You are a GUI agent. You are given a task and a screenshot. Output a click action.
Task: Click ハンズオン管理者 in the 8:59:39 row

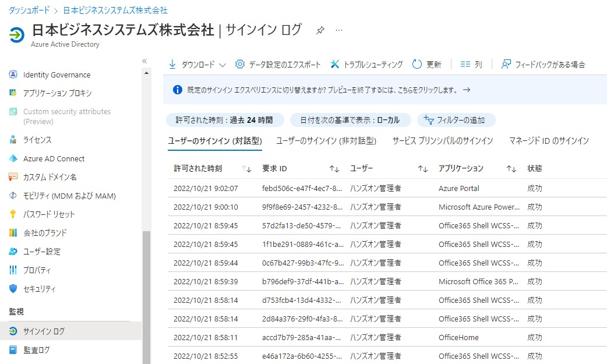[376, 281]
